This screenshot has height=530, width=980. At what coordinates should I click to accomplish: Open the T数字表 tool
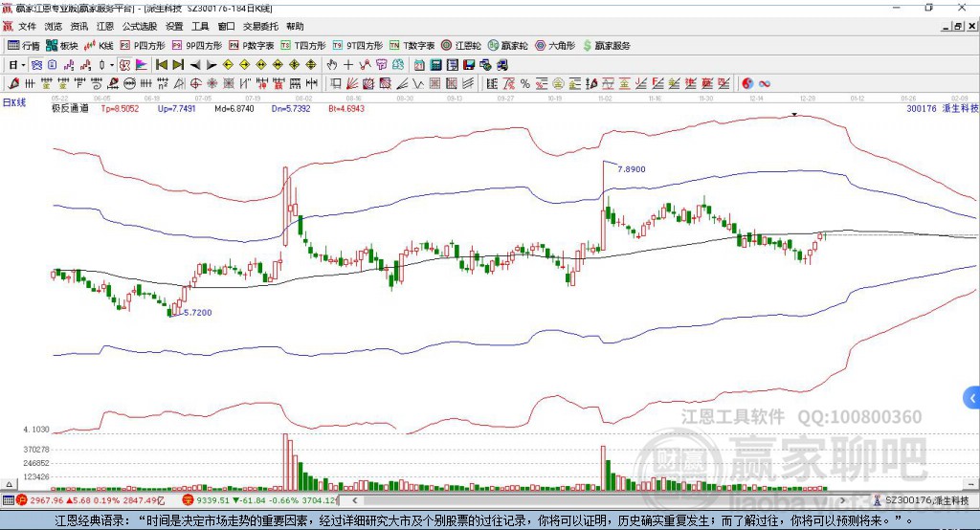pyautogui.click(x=412, y=46)
